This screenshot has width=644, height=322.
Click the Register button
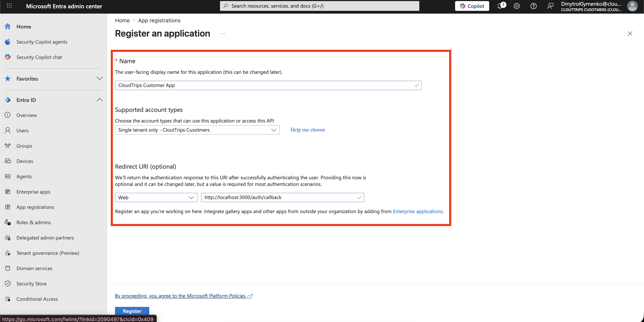pos(132,311)
